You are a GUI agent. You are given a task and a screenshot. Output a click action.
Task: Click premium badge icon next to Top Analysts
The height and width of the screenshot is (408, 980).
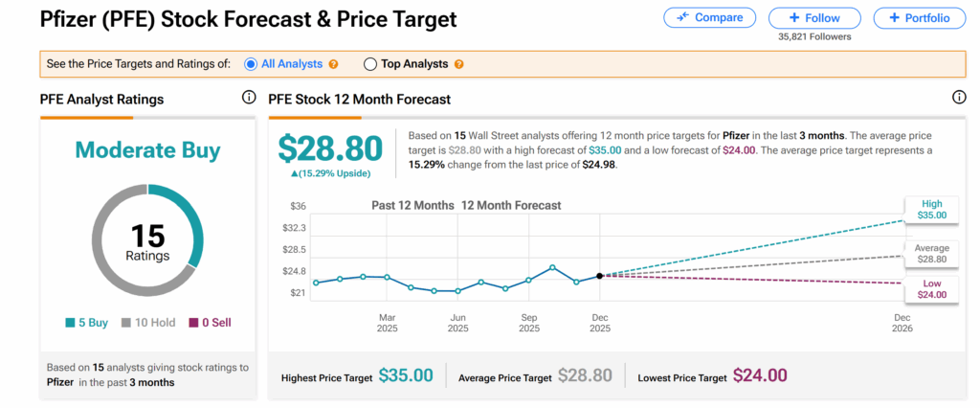pos(459,64)
